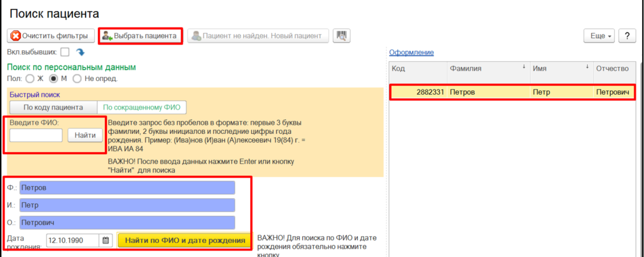The height and width of the screenshot is (257, 644).
Task: Switch to По коду пациента tab
Action: pos(53,107)
